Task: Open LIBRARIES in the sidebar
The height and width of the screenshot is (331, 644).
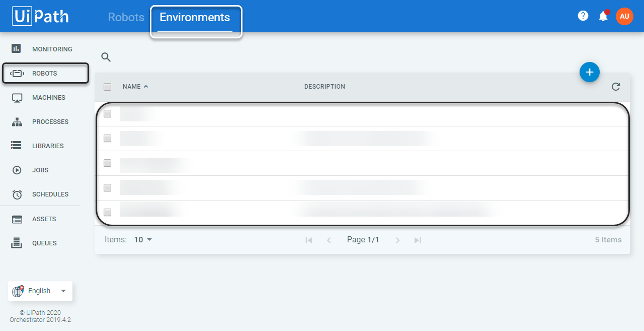Action: 48,146
